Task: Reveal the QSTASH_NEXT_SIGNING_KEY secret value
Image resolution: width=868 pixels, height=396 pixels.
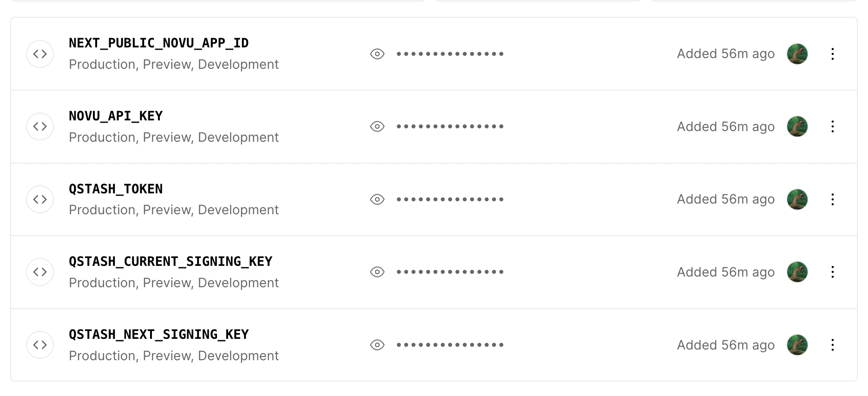Action: point(377,345)
